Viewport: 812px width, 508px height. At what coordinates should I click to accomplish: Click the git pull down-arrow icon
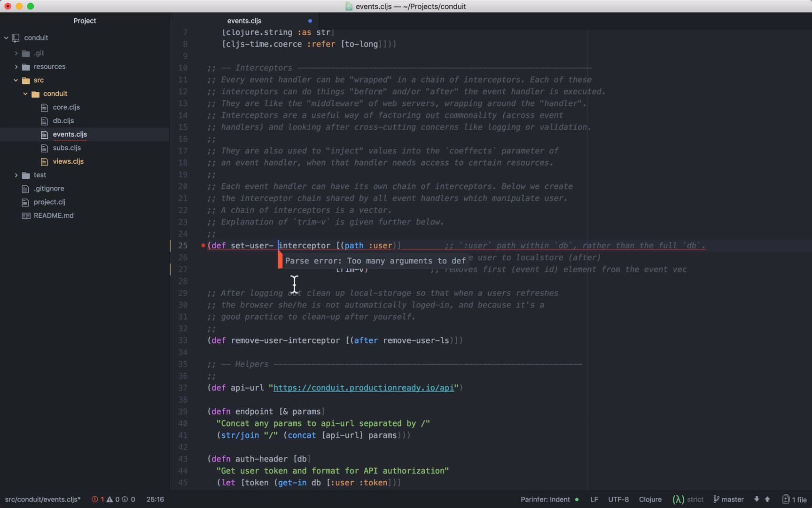coord(757,499)
